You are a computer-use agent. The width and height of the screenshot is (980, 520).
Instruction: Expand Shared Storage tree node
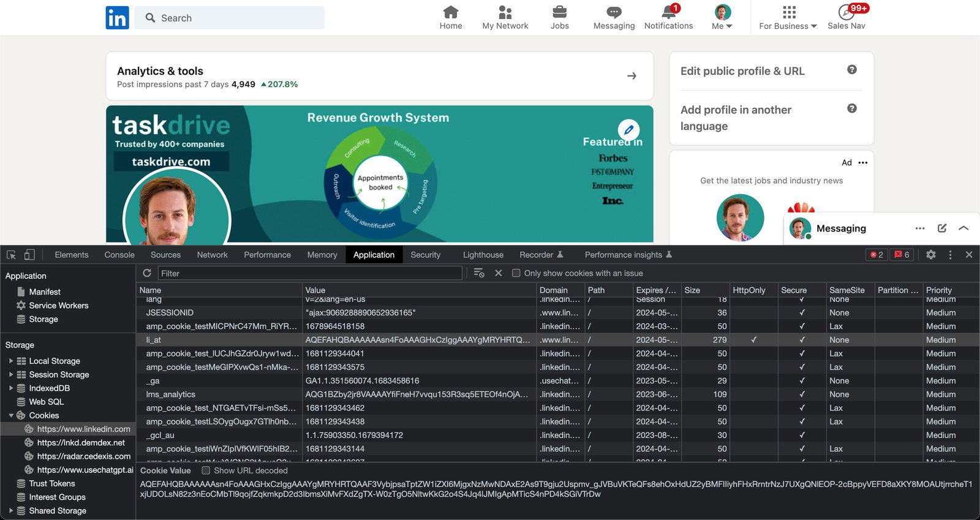pyautogui.click(x=11, y=510)
